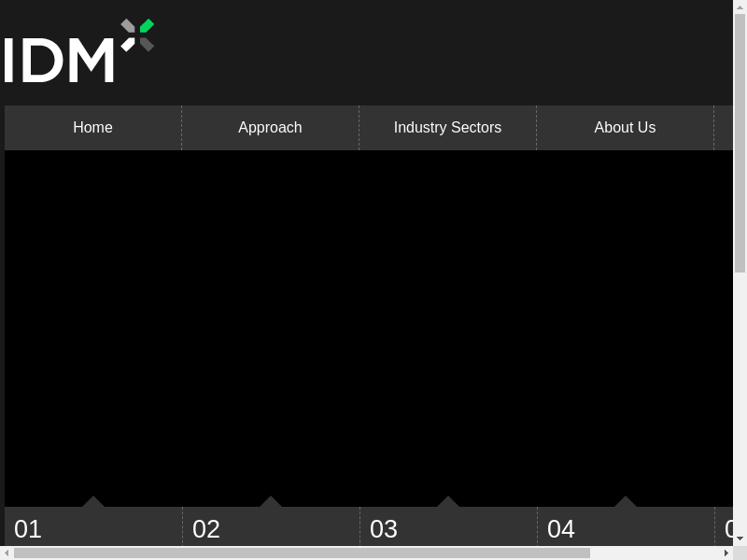Image resolution: width=747 pixels, height=560 pixels.
Task: Go to the Approach page
Action: pos(270,128)
